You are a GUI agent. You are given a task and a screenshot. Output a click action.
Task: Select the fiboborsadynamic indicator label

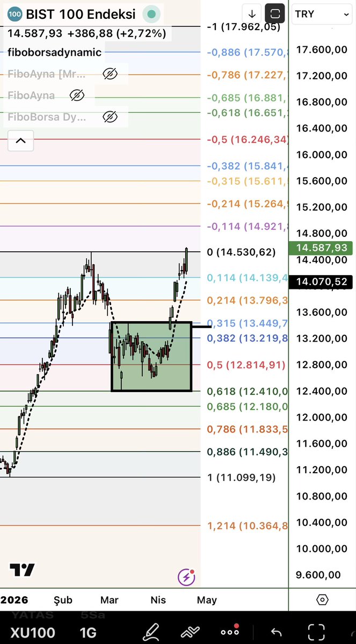55,52
